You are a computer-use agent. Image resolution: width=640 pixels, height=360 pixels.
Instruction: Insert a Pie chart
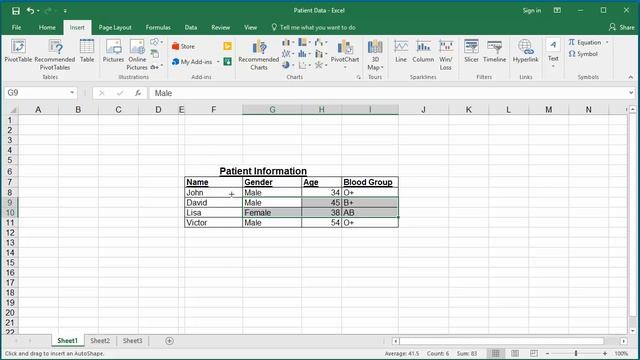(x=286, y=65)
